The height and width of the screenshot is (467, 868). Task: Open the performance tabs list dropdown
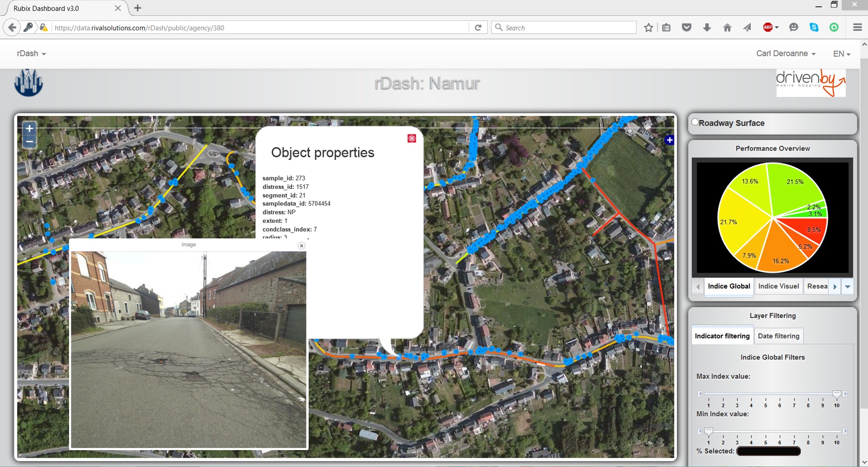[848, 287]
